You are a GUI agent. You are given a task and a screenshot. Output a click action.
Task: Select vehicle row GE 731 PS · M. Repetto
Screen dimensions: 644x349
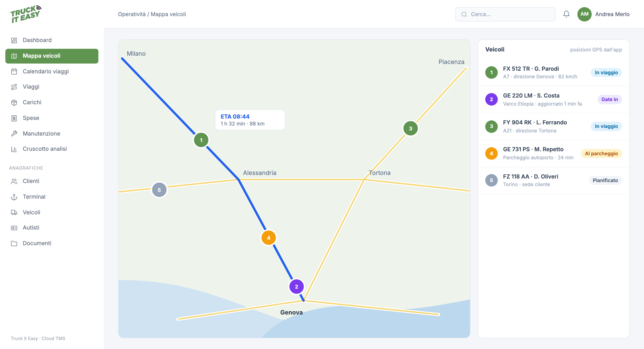point(553,153)
